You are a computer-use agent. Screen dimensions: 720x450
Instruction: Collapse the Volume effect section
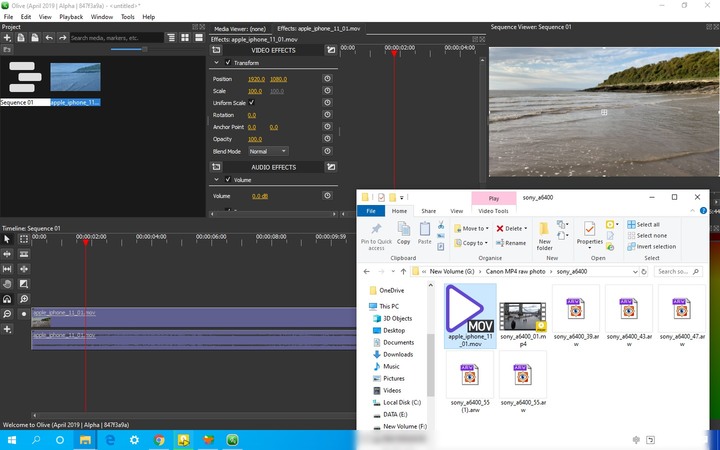point(216,180)
